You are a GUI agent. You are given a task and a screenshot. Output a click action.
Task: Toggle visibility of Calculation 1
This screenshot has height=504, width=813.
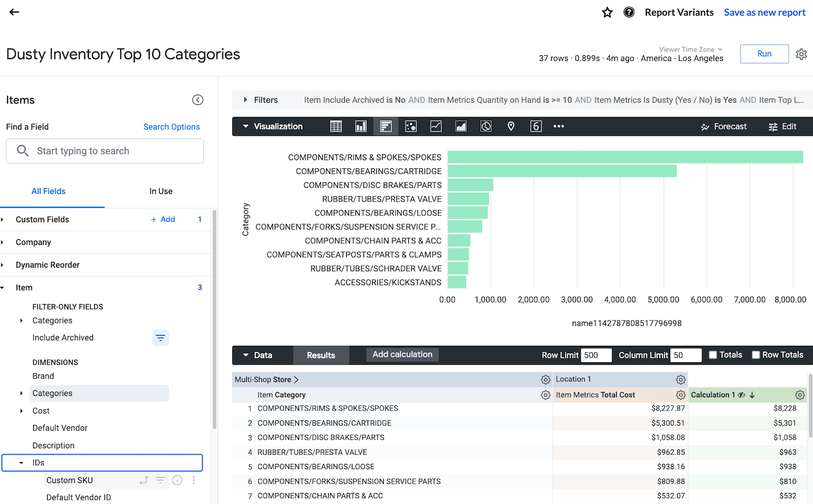click(743, 394)
